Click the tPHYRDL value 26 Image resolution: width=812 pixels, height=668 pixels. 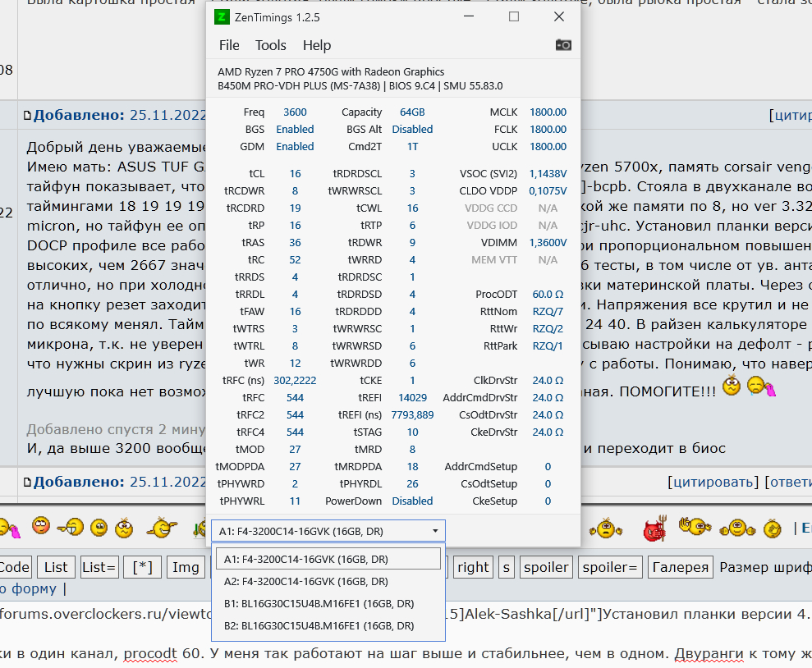click(412, 484)
